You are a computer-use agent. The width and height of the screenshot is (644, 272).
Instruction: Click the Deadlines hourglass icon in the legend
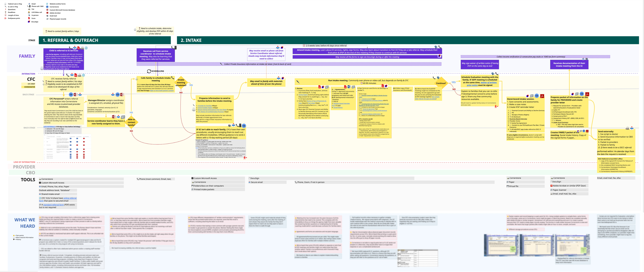[x=5, y=12]
